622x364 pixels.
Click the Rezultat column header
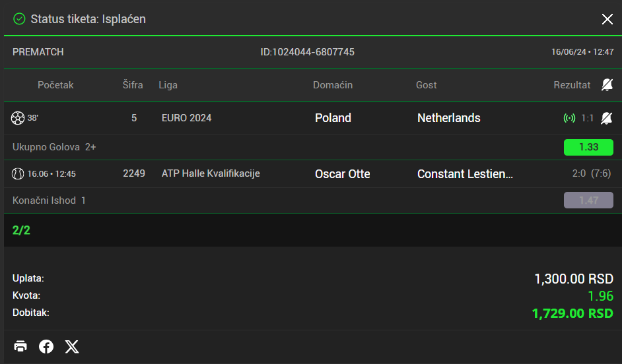pos(572,84)
